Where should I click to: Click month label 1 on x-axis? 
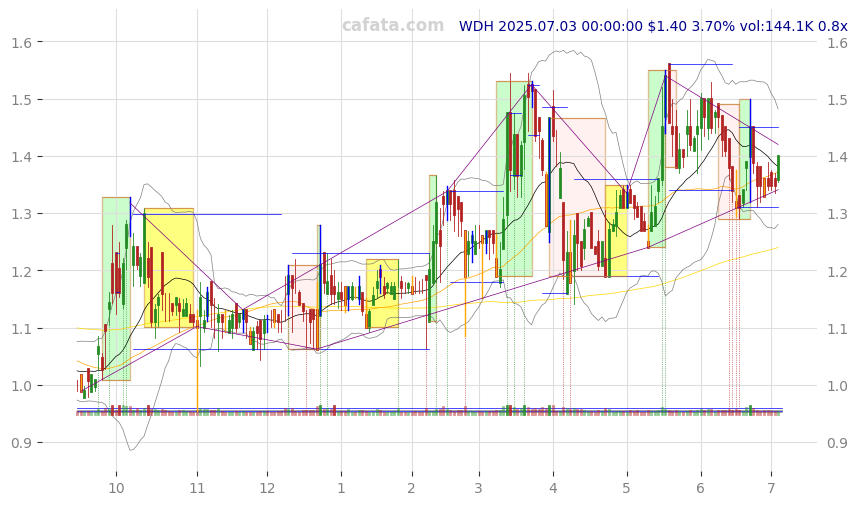[x=341, y=488]
